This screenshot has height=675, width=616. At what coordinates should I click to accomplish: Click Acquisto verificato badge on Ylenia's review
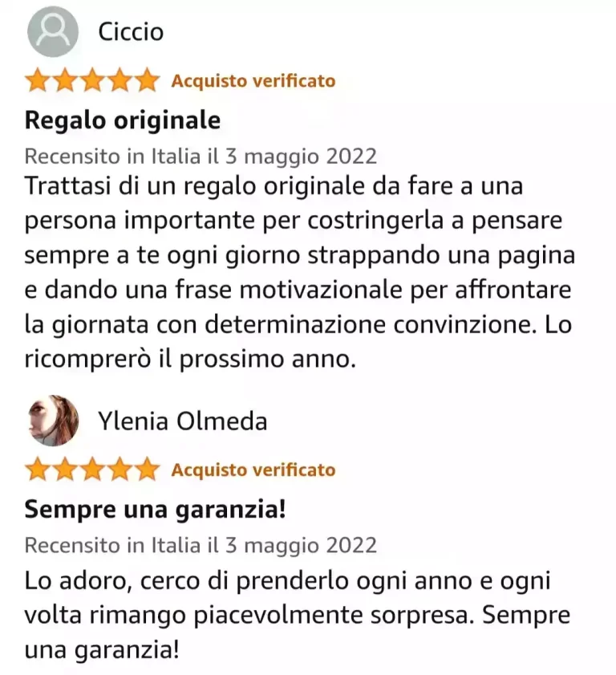point(253,470)
